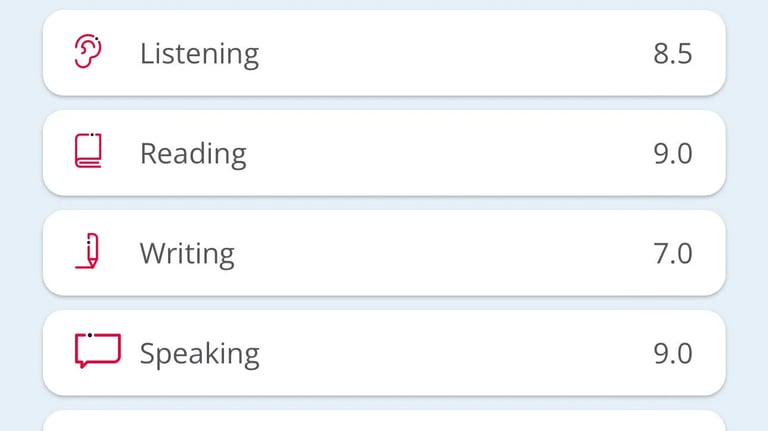Tap the 9.0 Speaking score
Viewport: 768px width, 431px height.
[x=672, y=353]
